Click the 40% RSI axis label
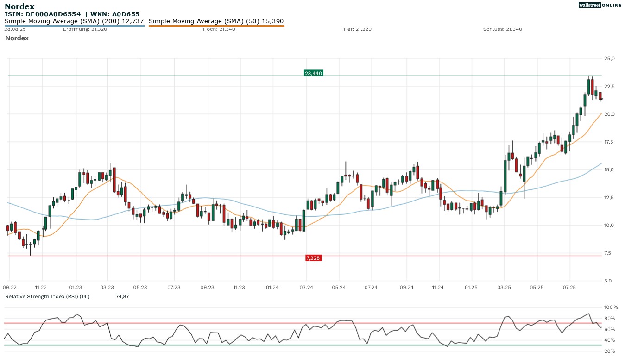This screenshot has height=364, width=625. [x=610, y=340]
